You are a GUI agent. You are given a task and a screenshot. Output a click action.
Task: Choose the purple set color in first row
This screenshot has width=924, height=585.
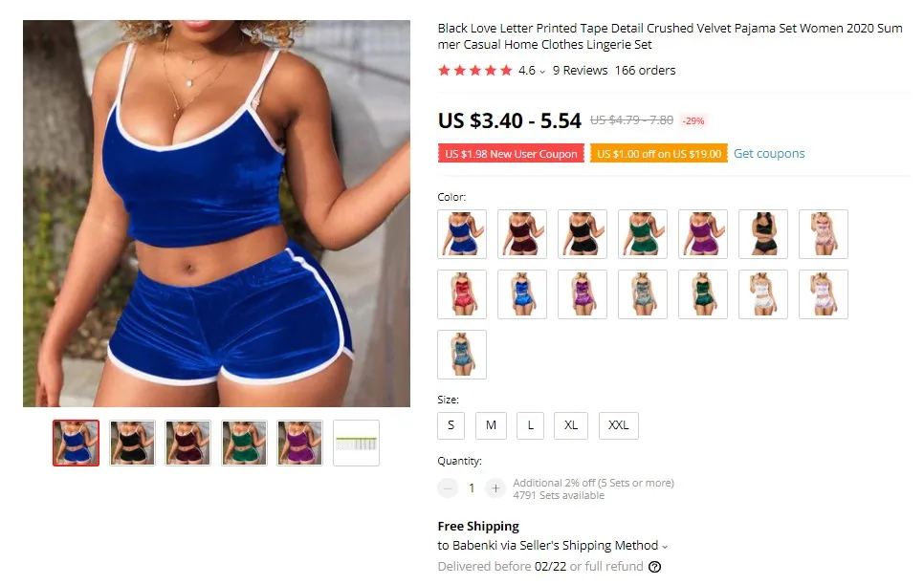tap(702, 234)
